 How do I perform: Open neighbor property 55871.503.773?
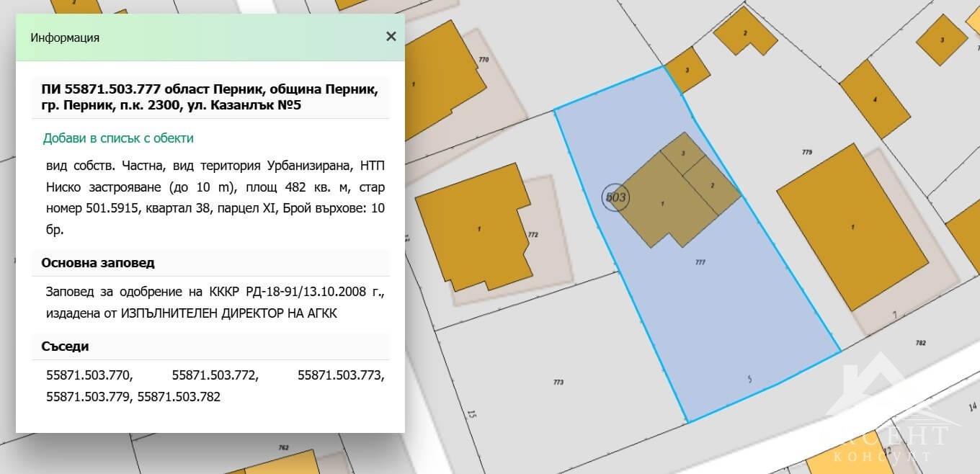click(x=342, y=375)
